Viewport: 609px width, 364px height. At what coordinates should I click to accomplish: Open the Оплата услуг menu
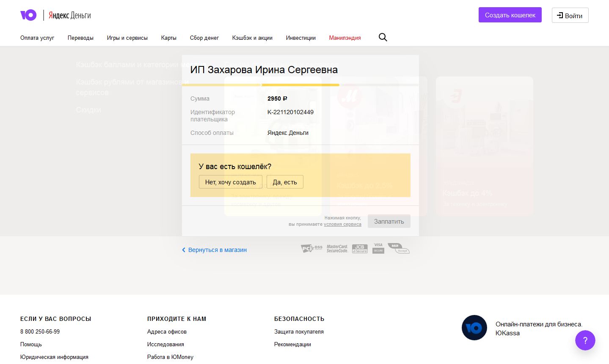(37, 38)
